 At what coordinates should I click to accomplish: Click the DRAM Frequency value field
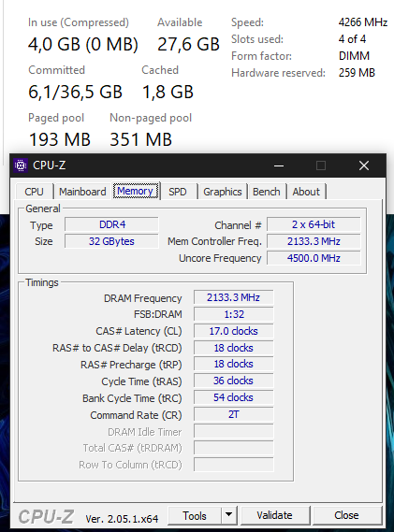click(x=233, y=297)
